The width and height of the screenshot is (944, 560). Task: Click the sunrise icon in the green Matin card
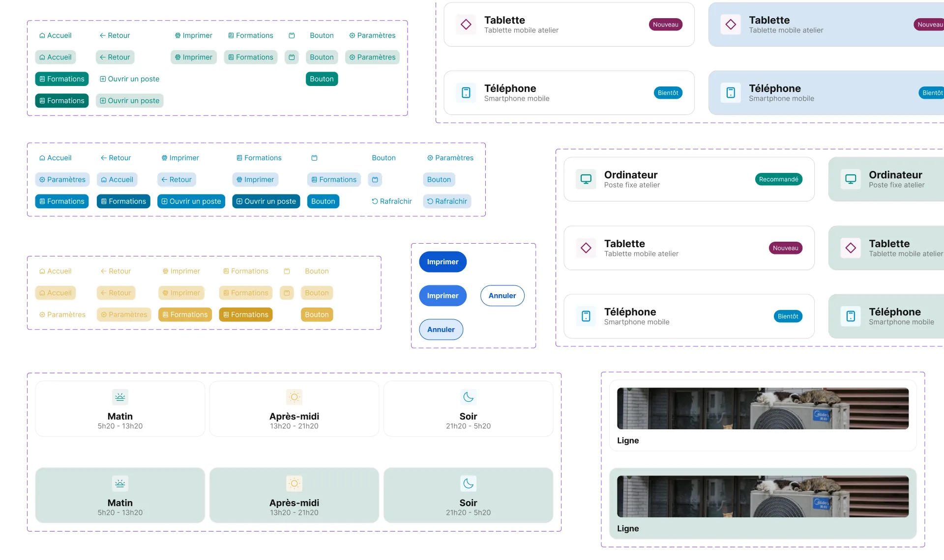(120, 483)
